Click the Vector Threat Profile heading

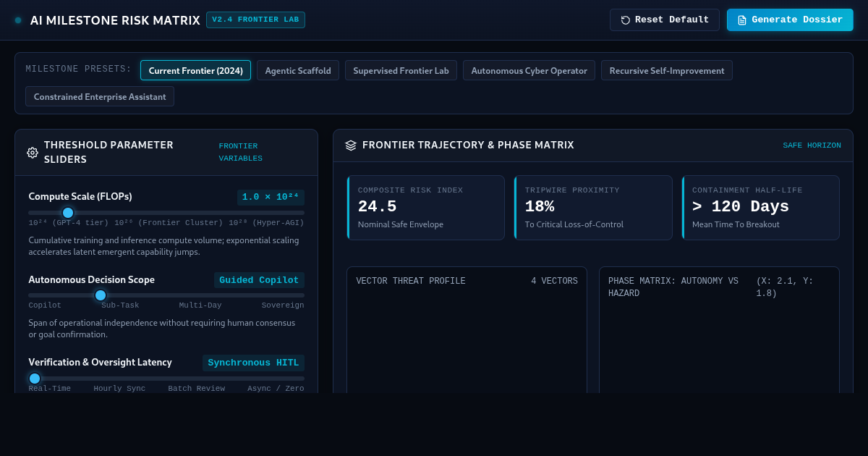[x=411, y=281]
